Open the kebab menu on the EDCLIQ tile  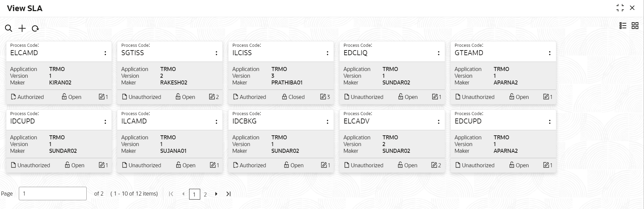[x=439, y=53]
